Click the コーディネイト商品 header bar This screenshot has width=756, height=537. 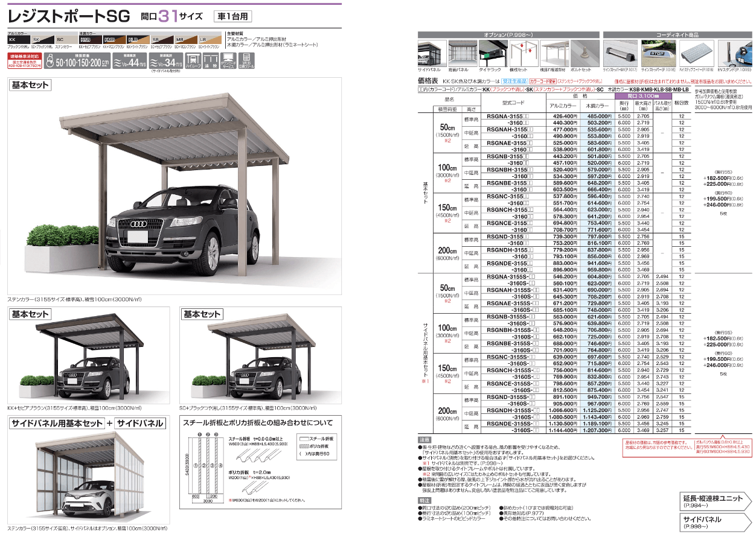point(679,35)
